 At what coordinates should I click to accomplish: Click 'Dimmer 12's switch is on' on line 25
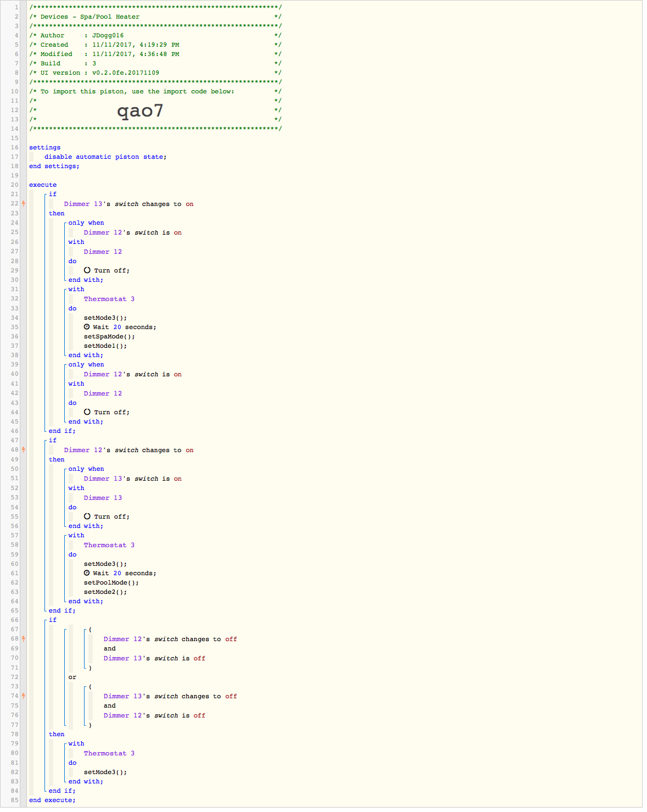132,232
